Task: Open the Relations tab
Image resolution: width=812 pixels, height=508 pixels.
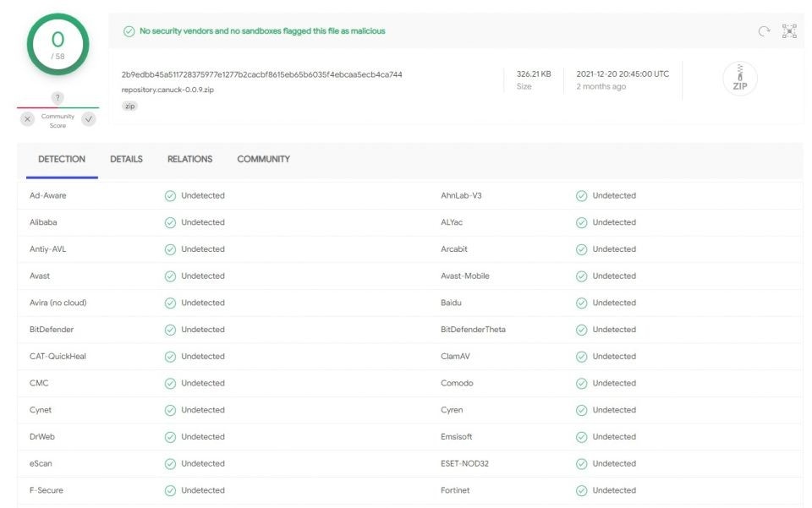Action: point(190,160)
